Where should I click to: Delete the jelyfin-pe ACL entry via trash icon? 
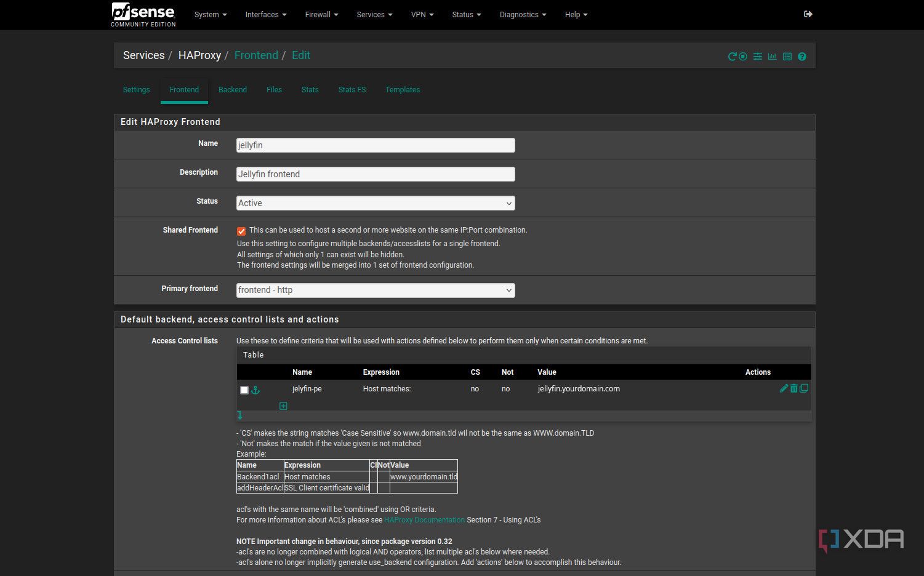point(793,388)
